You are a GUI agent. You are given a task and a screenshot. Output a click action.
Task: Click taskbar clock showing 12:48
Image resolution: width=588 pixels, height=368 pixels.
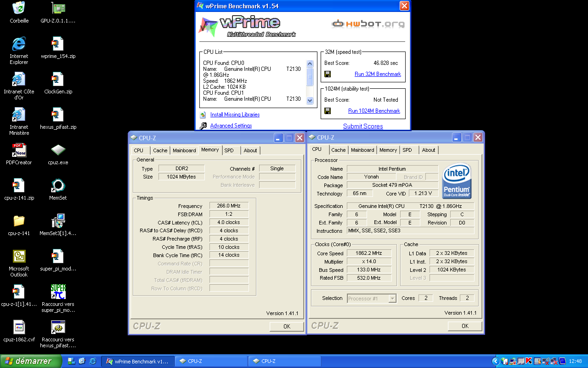click(x=575, y=362)
